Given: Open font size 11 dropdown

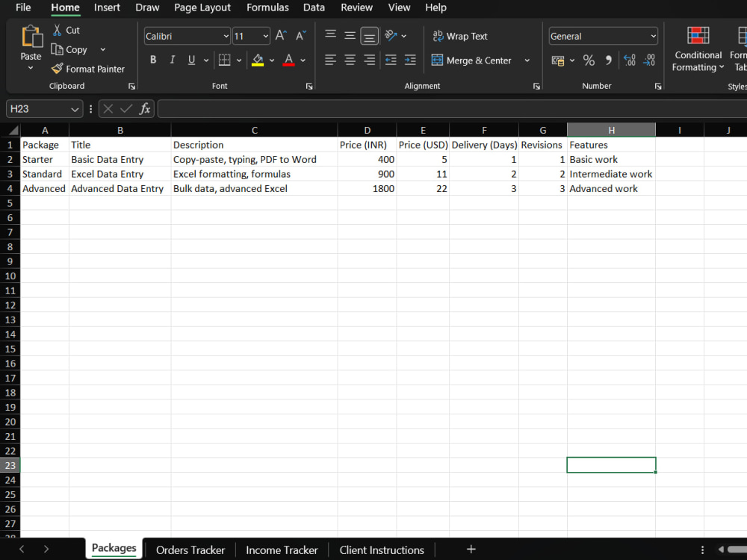Looking at the screenshot, I should [x=265, y=36].
